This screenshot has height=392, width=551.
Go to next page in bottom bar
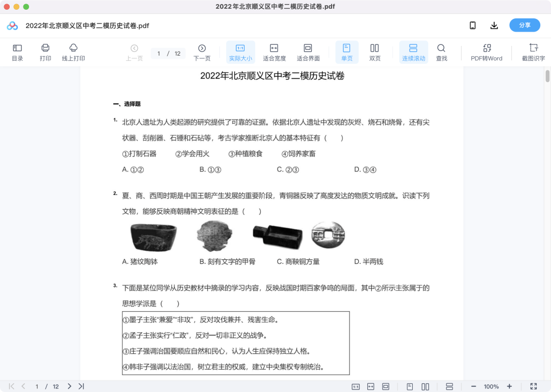pyautogui.click(x=69, y=386)
